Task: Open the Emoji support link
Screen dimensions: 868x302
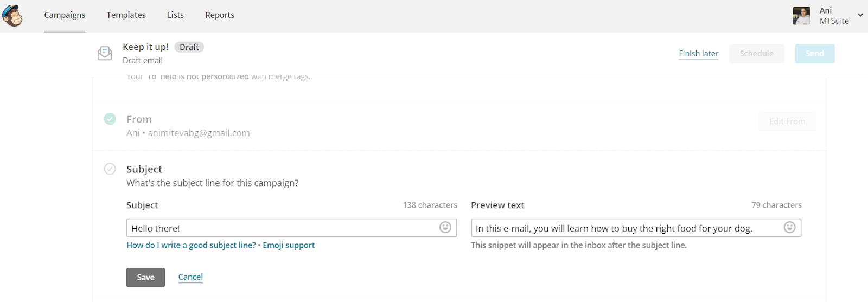Action: (x=289, y=245)
